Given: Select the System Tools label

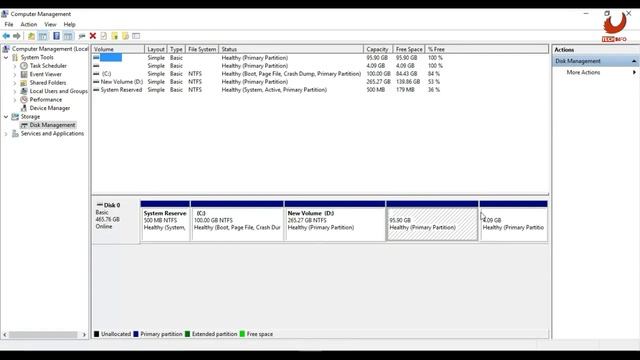Looking at the screenshot, I should pos(37,58).
